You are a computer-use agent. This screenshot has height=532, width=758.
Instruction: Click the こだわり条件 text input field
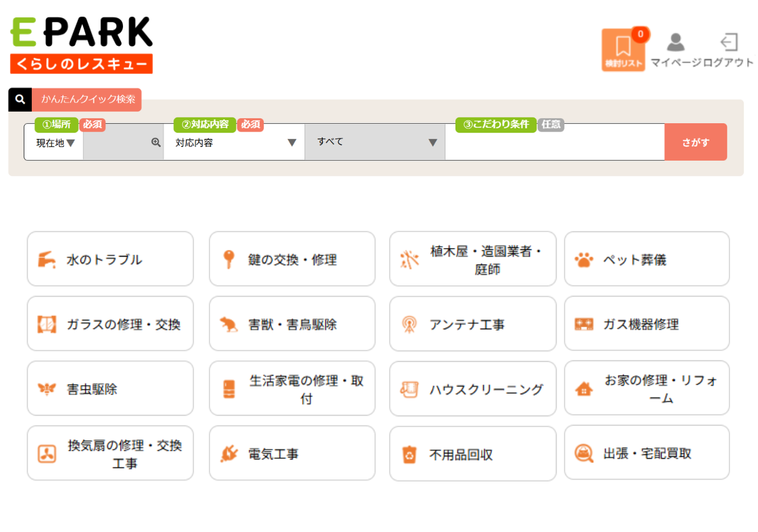(x=554, y=142)
